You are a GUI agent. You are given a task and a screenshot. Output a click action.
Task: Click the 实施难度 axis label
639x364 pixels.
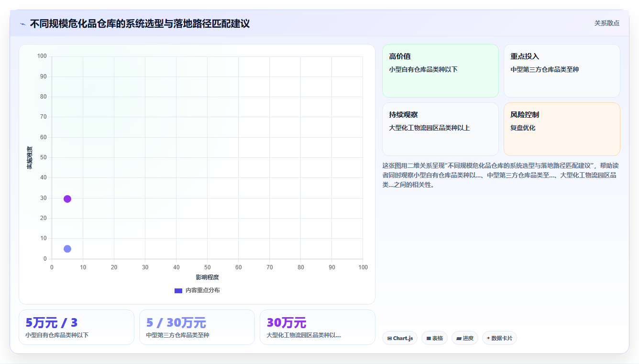pos(30,158)
